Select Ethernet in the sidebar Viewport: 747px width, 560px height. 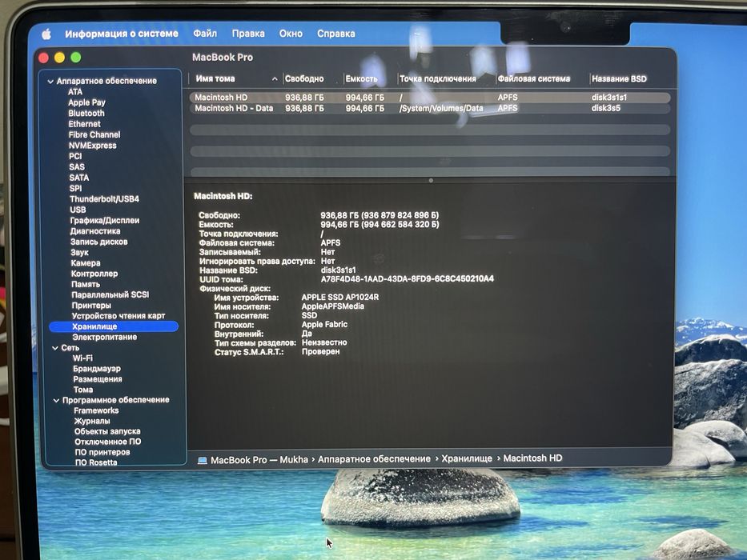click(84, 124)
